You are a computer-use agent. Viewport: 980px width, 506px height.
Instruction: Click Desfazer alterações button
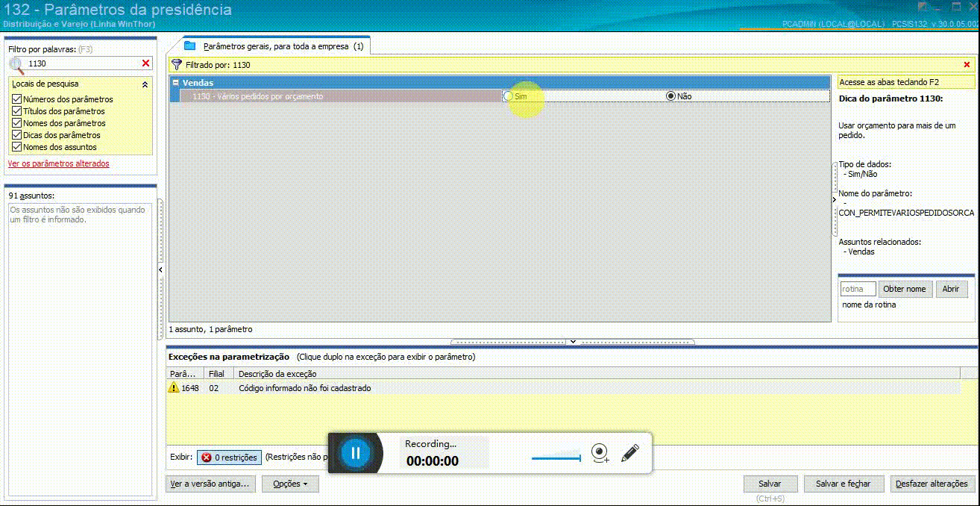[x=932, y=484]
